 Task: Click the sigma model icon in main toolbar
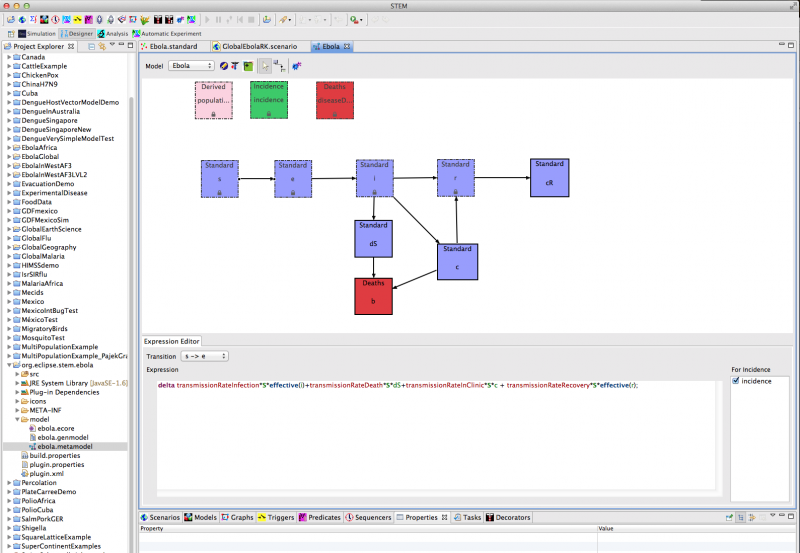point(33,20)
